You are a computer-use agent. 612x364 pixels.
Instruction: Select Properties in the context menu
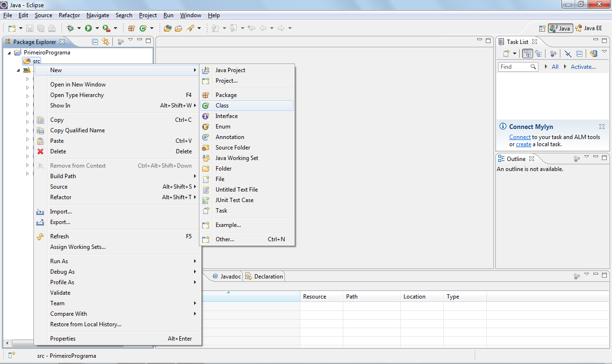pos(118,339)
